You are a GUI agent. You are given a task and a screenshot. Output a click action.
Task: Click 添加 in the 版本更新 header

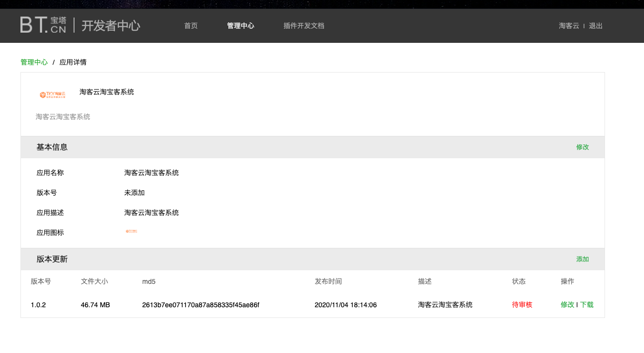coord(583,259)
